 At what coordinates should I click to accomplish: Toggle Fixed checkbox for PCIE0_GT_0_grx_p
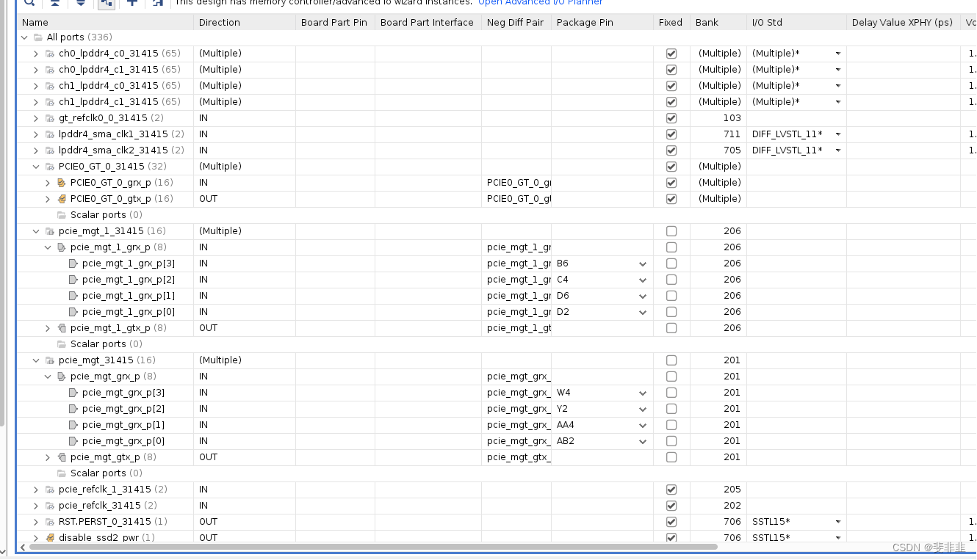pos(671,183)
